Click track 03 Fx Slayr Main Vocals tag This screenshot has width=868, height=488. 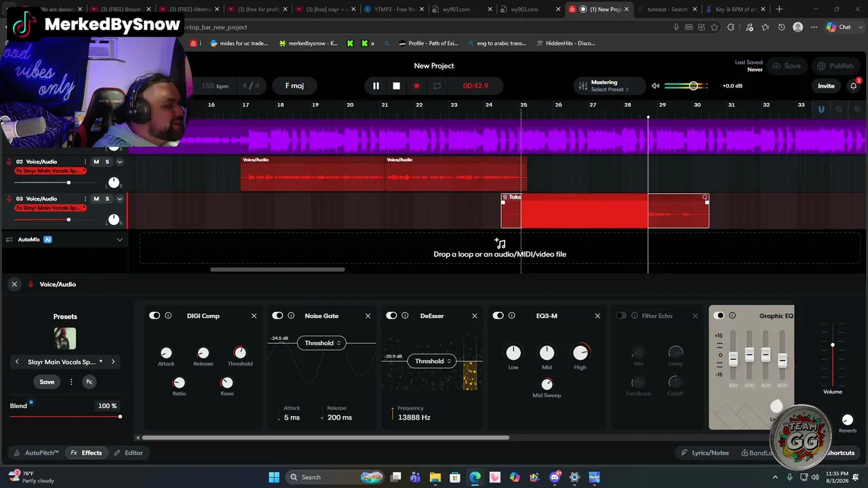point(50,208)
